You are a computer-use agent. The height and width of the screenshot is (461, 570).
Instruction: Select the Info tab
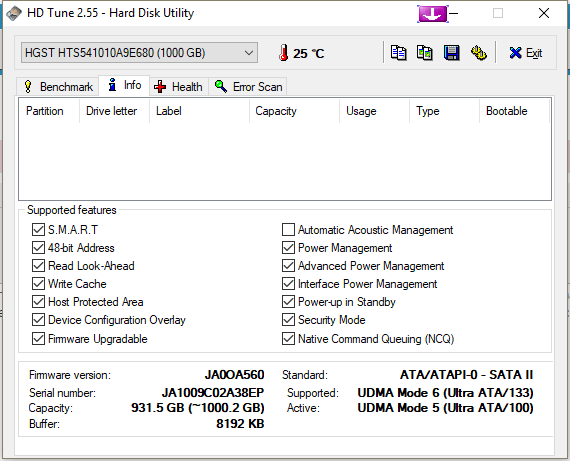point(124,85)
